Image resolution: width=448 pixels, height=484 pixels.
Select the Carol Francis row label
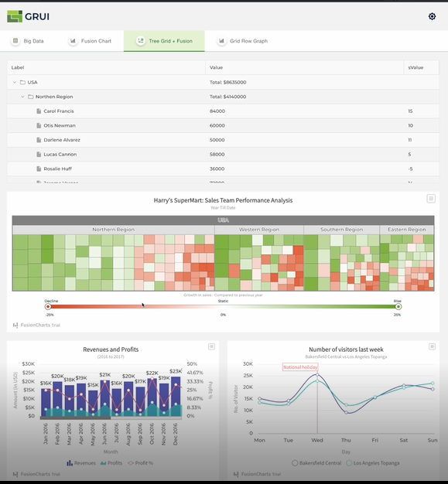pos(59,111)
